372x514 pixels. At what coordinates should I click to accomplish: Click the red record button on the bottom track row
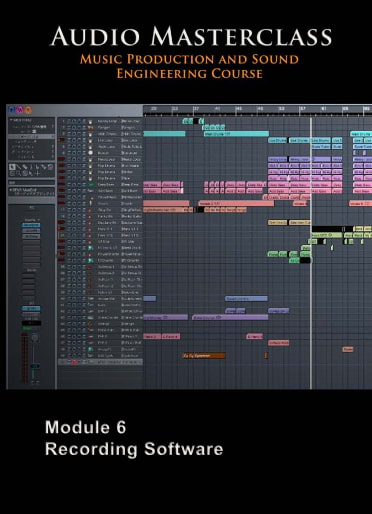coord(74,362)
